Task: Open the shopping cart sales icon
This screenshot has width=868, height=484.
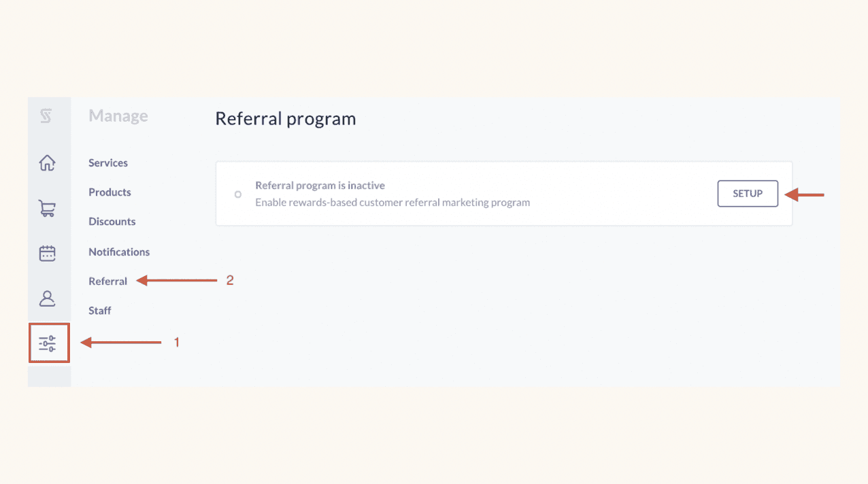Action: 47,209
